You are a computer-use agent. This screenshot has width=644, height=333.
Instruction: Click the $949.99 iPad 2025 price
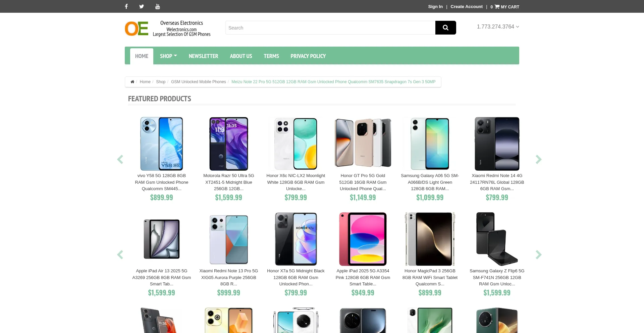click(x=363, y=293)
